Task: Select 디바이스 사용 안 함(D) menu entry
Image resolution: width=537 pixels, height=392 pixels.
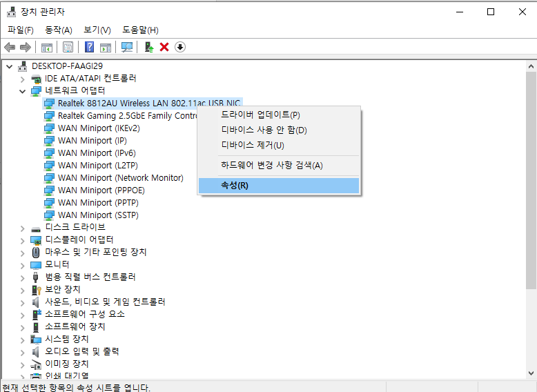Action: [x=279, y=130]
